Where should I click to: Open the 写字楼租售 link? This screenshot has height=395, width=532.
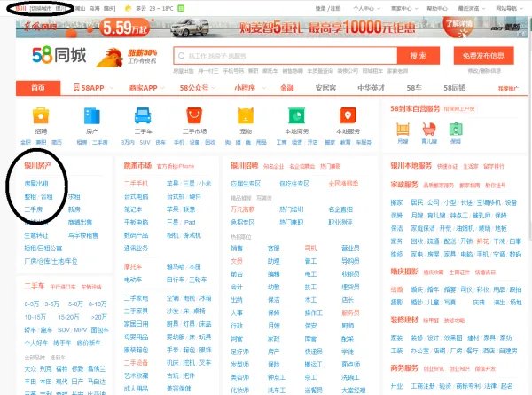pos(82,235)
